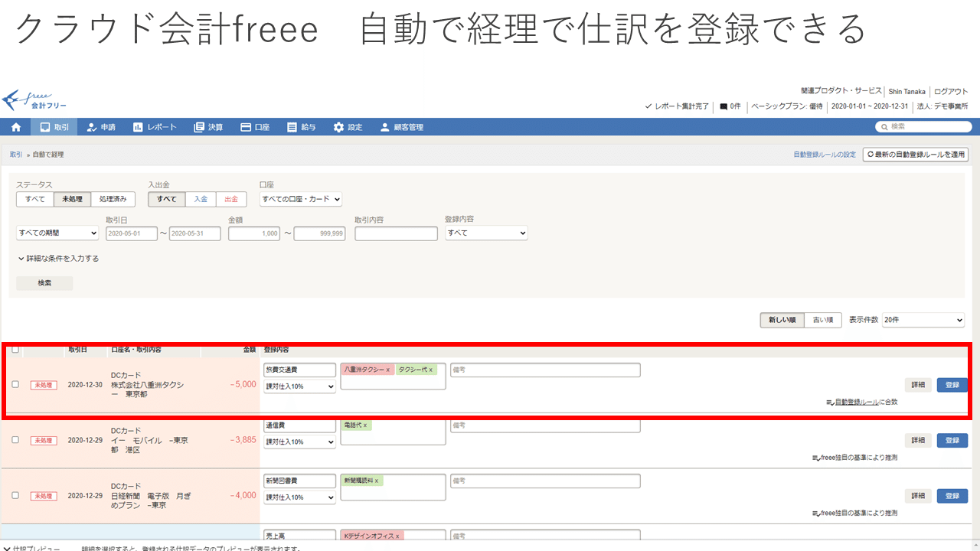Click the 検索 button

(44, 283)
